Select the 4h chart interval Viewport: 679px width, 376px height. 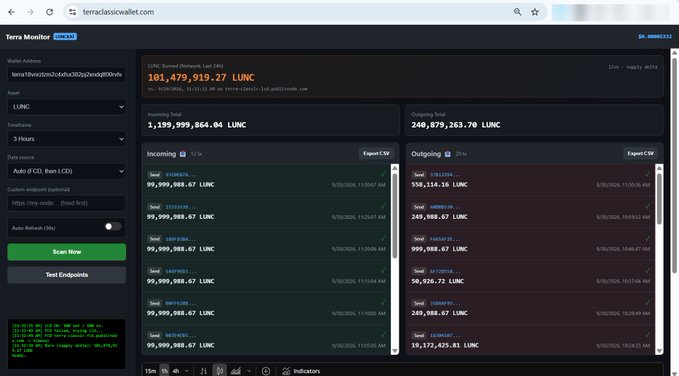point(176,371)
